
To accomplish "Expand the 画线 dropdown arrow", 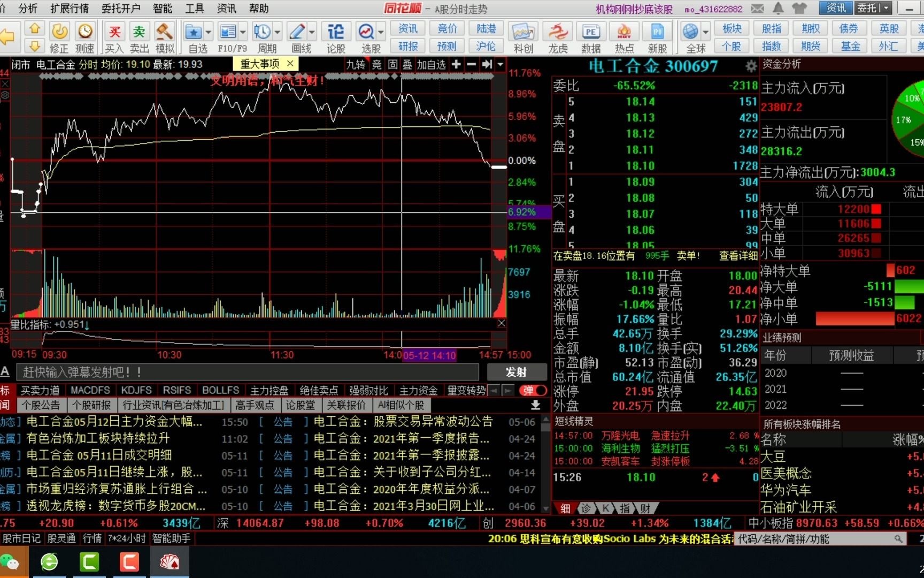I will click(312, 32).
